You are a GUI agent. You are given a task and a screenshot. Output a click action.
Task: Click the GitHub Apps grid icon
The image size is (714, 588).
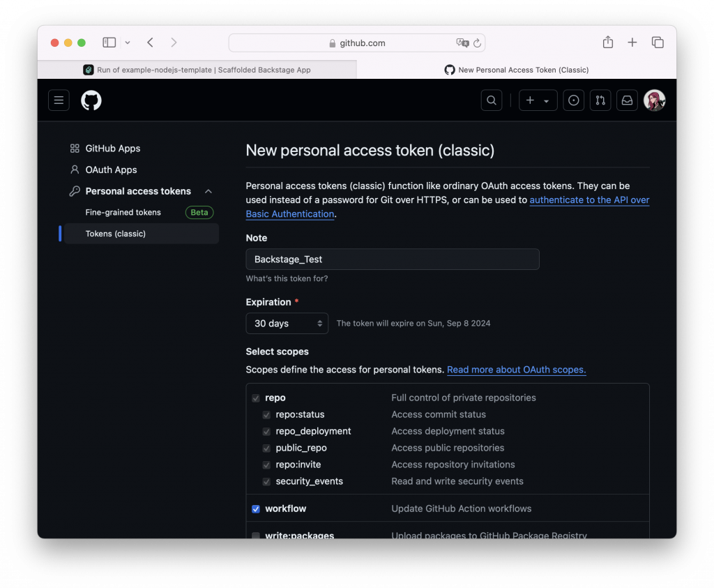tap(75, 149)
